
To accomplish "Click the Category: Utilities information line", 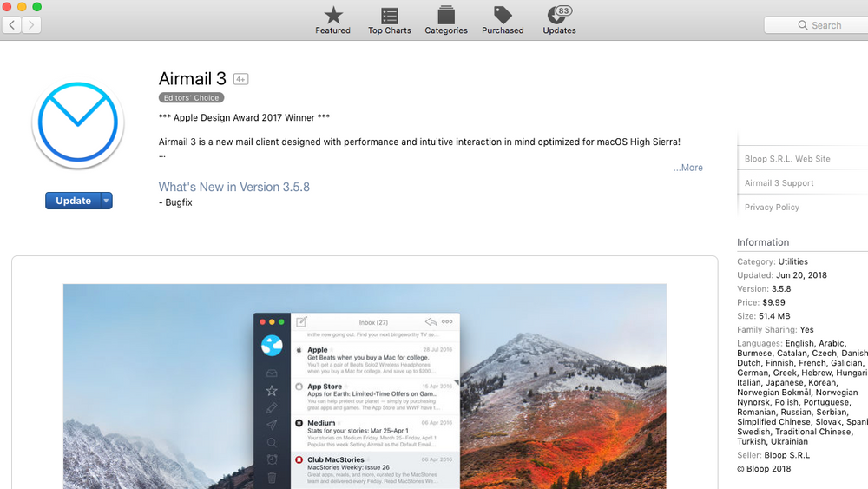I will pyautogui.click(x=773, y=261).
